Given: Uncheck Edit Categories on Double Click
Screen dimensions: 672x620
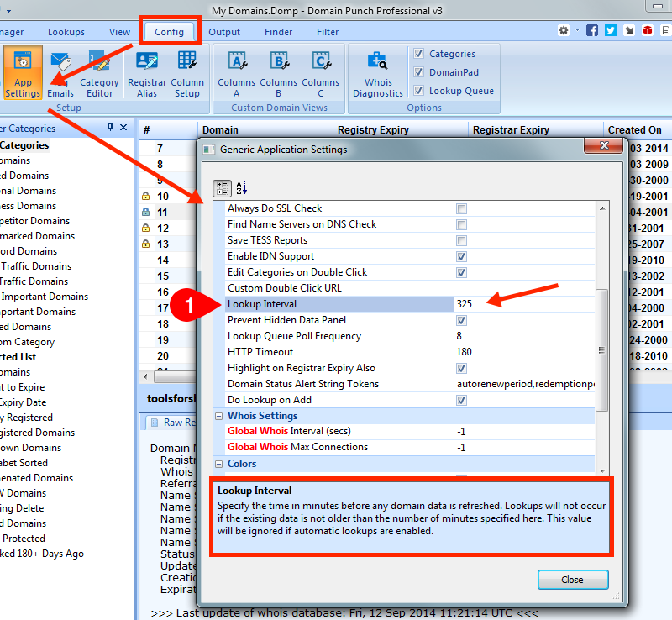Looking at the screenshot, I should click(461, 273).
